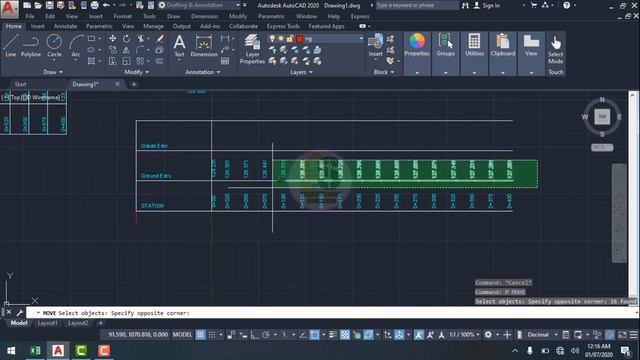640x360 pixels.
Task: Open the Drafting & Annotation workspace dropdown
Action: (238, 5)
